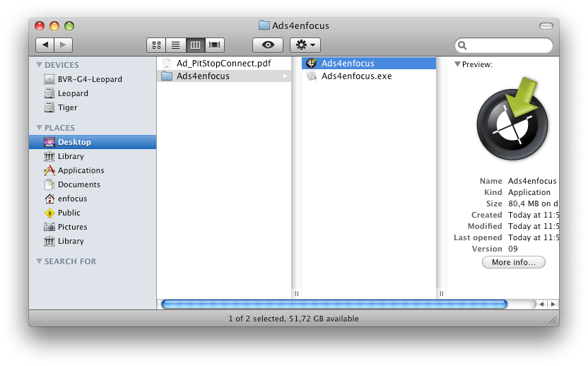This screenshot has width=588, height=366.
Task: Click the search magnifier icon
Action: [462, 45]
